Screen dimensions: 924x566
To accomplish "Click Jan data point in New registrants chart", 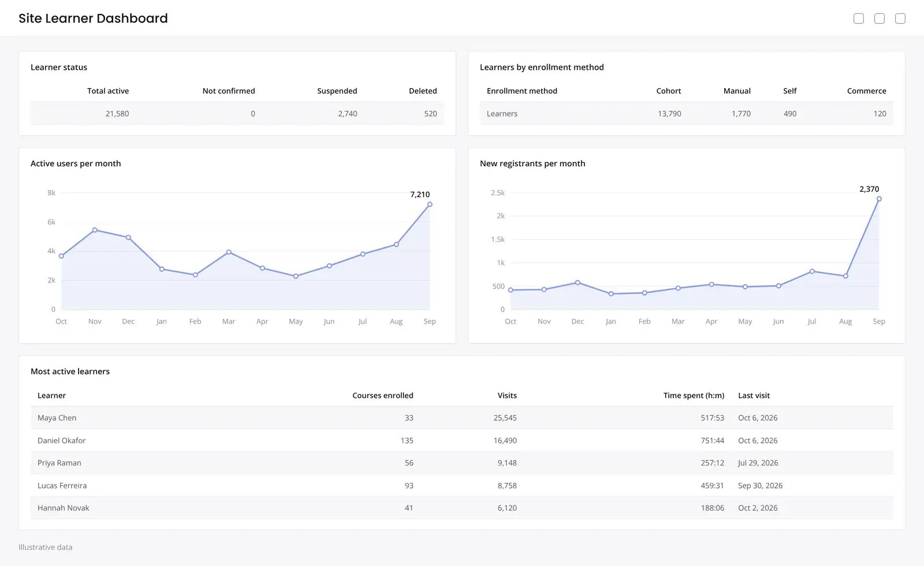I will 611,293.
